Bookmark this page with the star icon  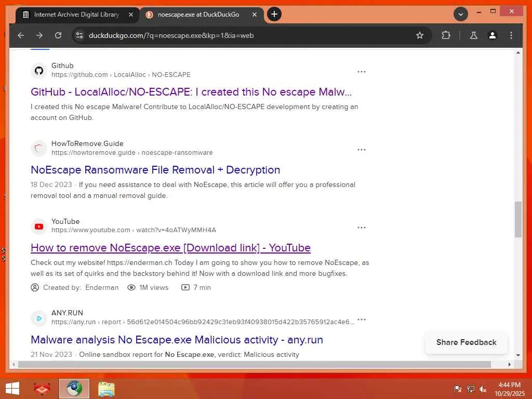coord(420,35)
